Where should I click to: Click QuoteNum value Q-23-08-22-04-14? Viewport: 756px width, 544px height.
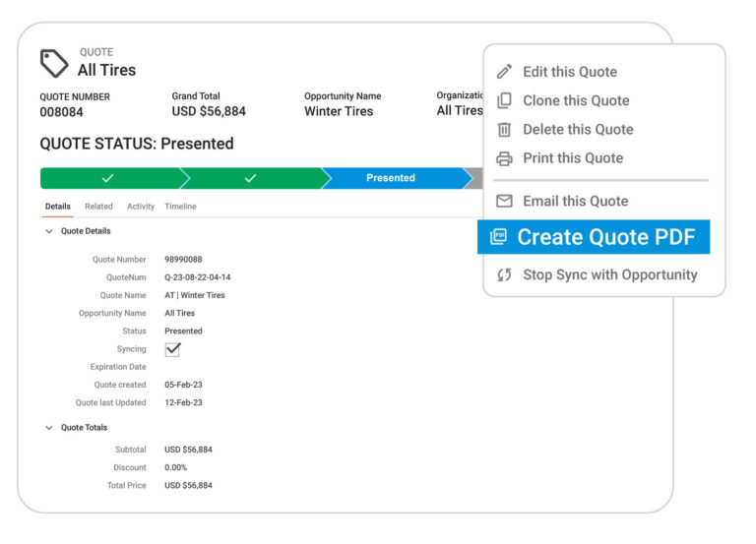[198, 277]
